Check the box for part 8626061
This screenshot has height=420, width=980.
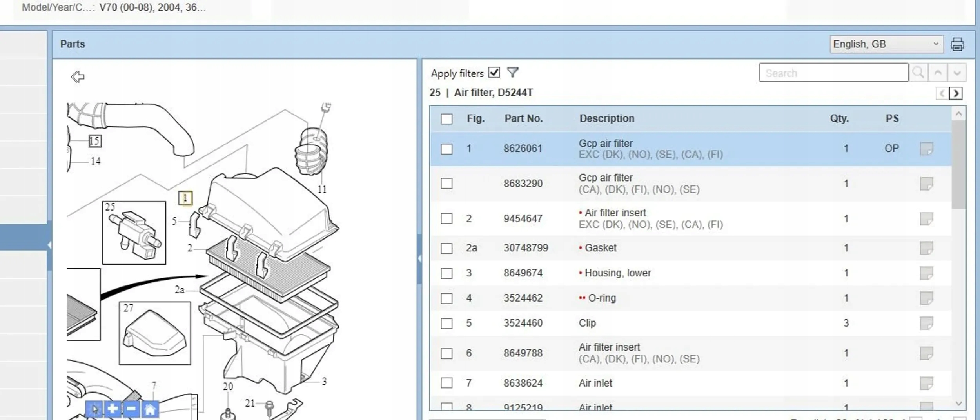point(446,149)
